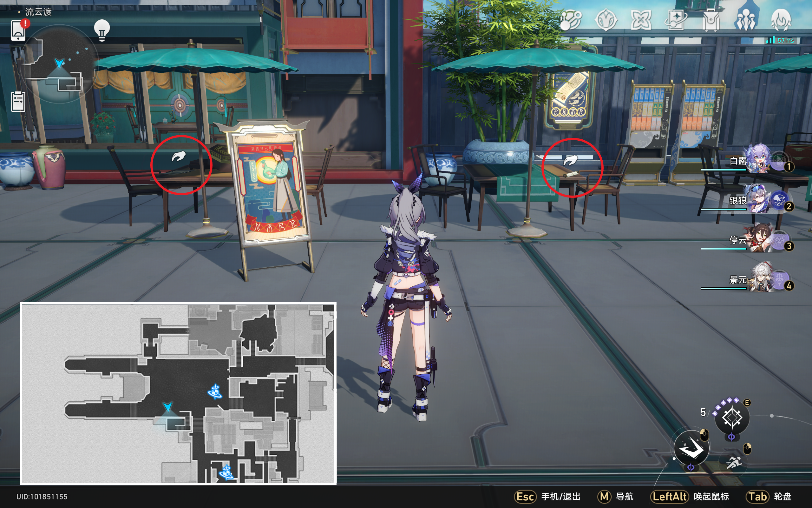Activate the sprint running-figure icon
The width and height of the screenshot is (812, 508).
coord(733,463)
